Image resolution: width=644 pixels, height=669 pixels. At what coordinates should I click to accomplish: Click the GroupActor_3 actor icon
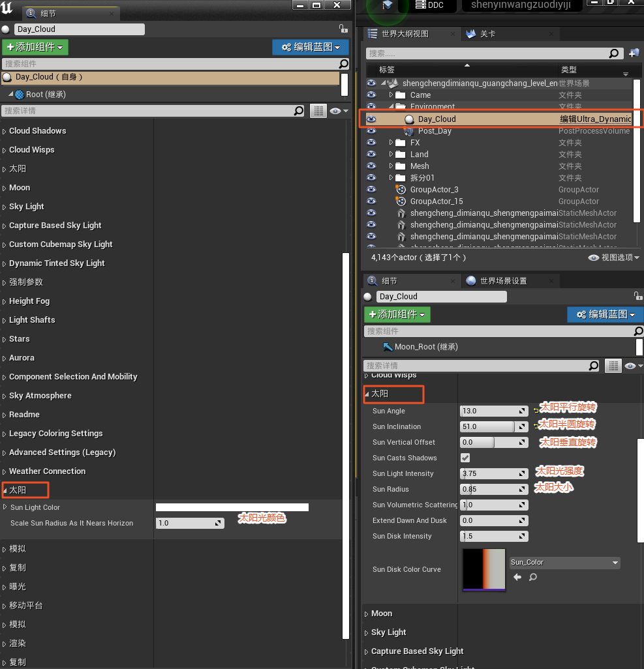click(401, 190)
